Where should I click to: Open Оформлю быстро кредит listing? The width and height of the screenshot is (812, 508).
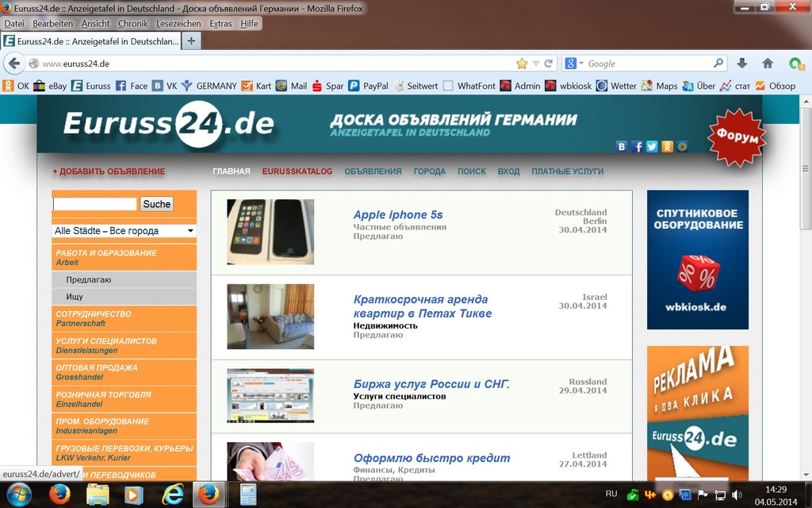tap(432, 458)
